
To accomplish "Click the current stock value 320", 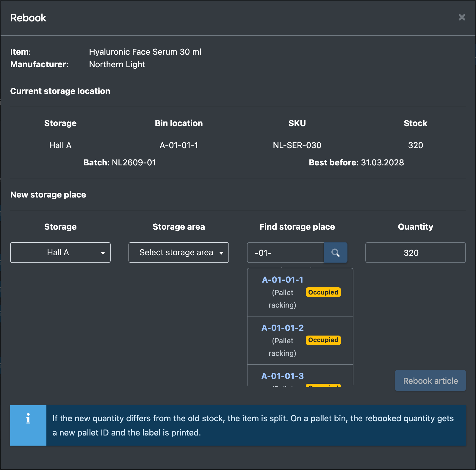I will (415, 145).
